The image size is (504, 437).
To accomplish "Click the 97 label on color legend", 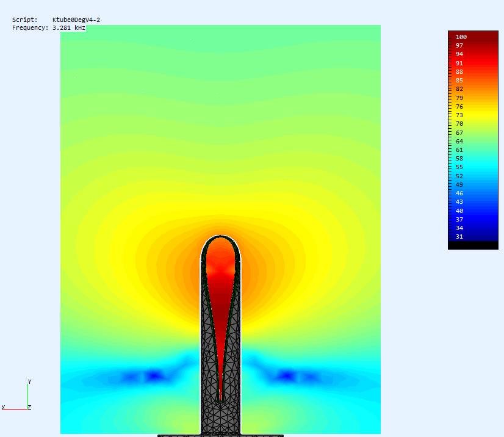I will pos(459,46).
